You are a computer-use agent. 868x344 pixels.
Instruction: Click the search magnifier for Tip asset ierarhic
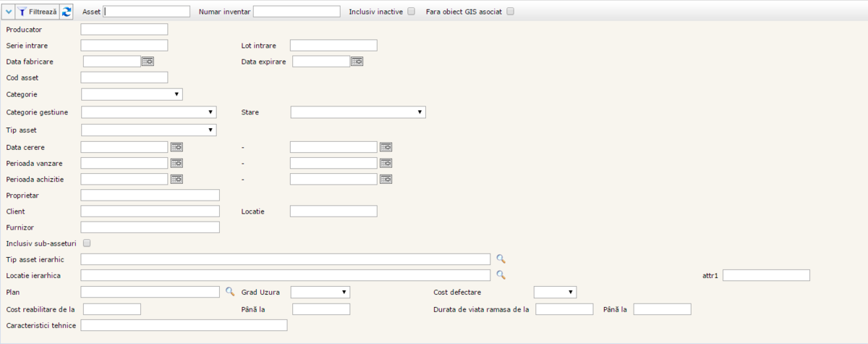[501, 259]
